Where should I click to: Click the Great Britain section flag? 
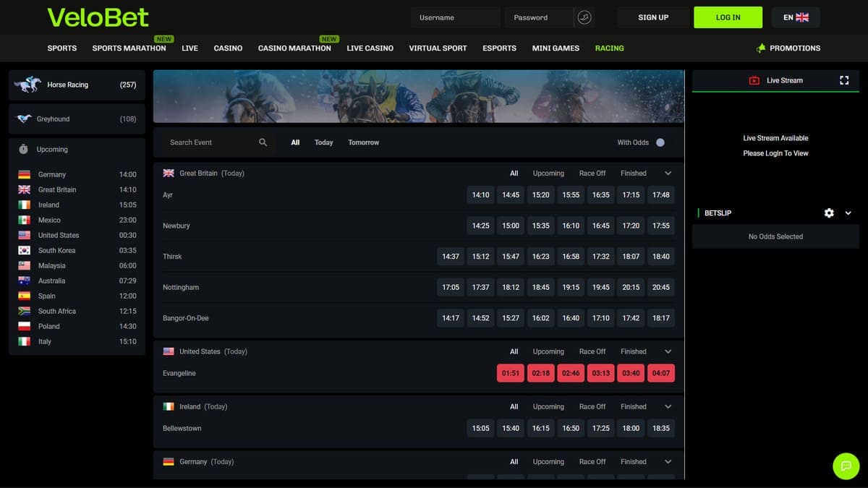[169, 174]
